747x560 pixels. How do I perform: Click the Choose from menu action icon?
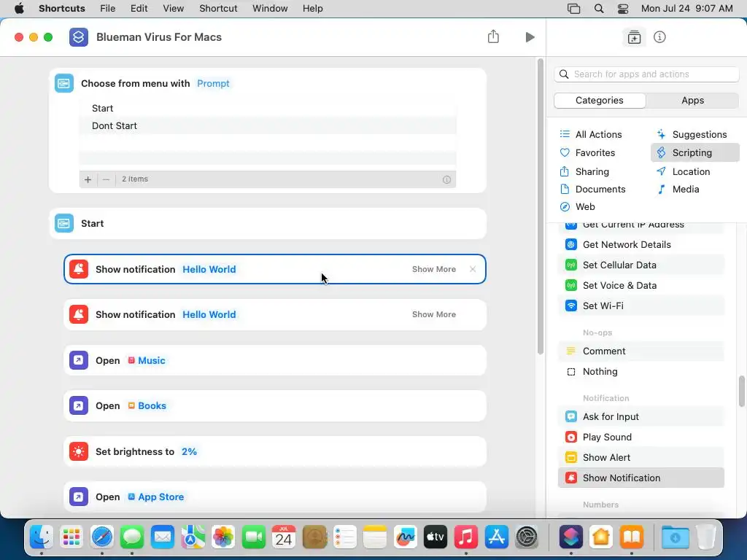point(64,83)
